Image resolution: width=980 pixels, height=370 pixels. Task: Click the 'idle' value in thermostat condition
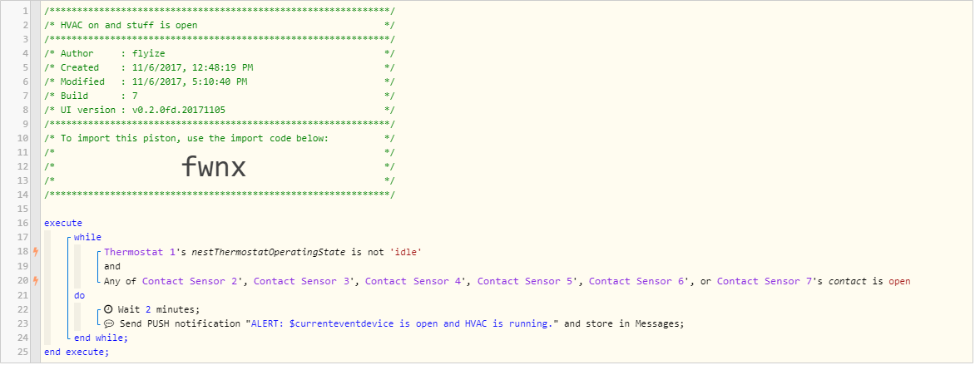[406, 252]
